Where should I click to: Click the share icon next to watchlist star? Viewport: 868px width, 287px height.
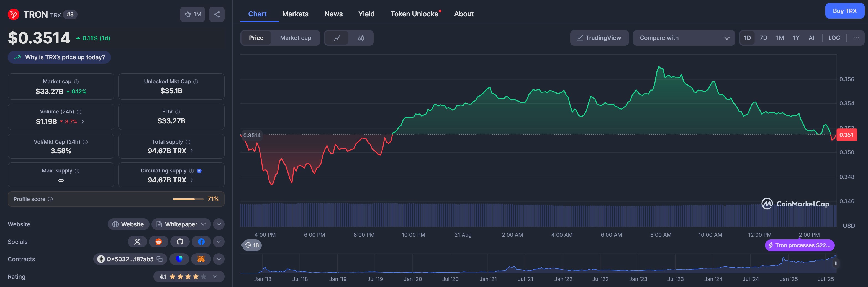coord(217,14)
